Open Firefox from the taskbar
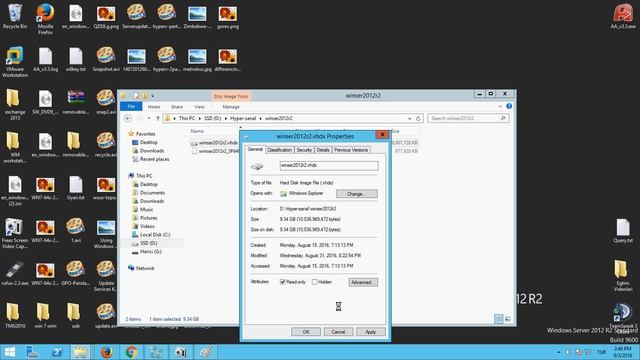The image size is (640, 360). click(106, 352)
